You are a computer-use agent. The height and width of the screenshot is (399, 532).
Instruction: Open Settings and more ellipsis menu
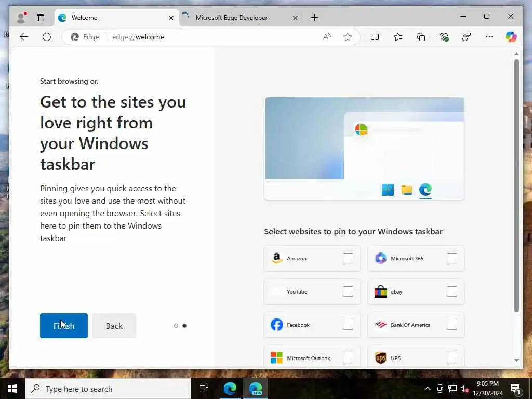pos(489,37)
